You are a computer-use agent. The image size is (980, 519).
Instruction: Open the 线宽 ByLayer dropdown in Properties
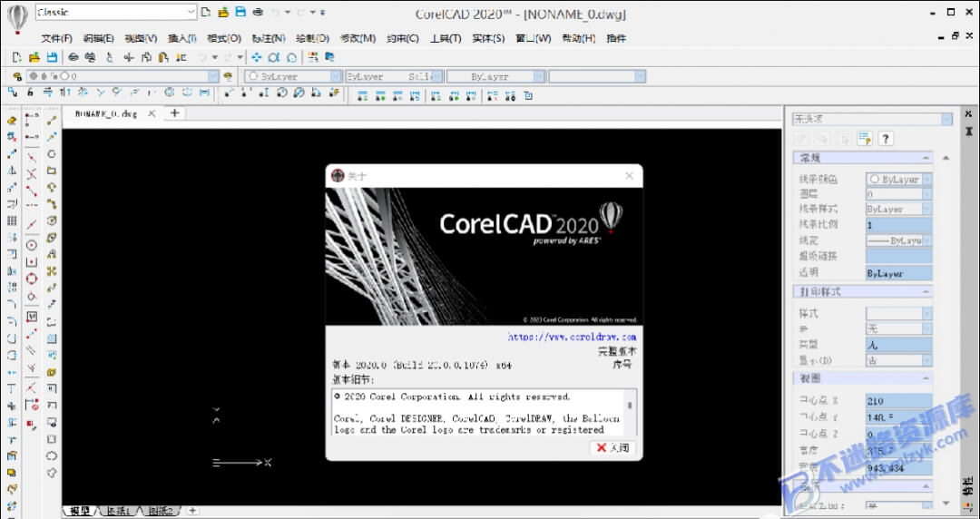click(898, 240)
